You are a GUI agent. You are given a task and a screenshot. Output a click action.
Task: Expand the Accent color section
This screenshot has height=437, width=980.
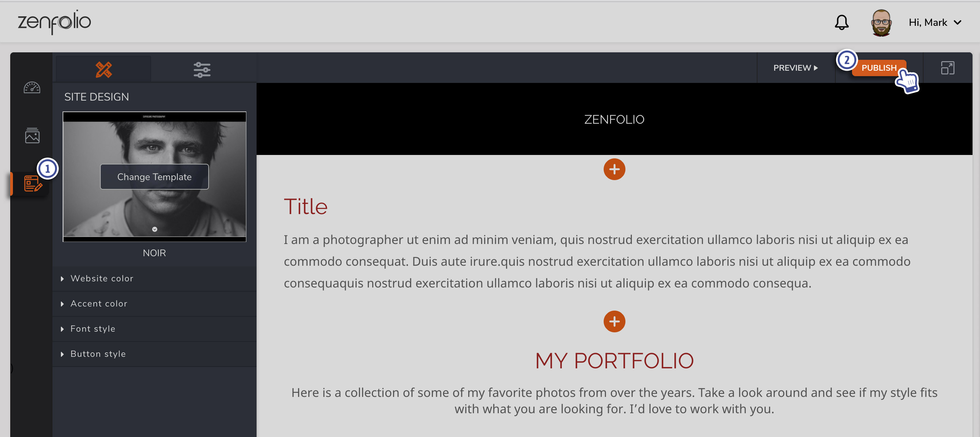pyautogui.click(x=99, y=303)
